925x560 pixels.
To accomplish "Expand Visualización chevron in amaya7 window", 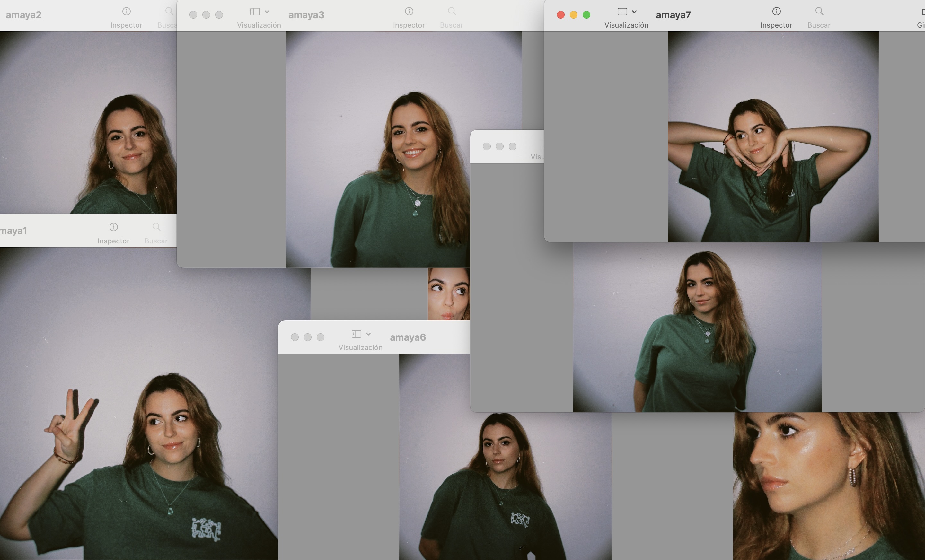I will (x=634, y=12).
